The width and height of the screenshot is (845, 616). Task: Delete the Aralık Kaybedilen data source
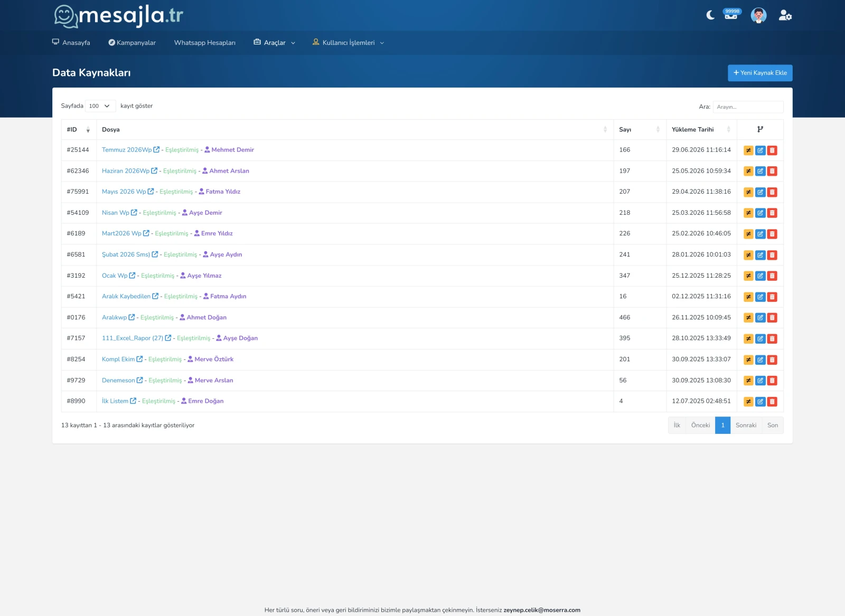(x=772, y=297)
